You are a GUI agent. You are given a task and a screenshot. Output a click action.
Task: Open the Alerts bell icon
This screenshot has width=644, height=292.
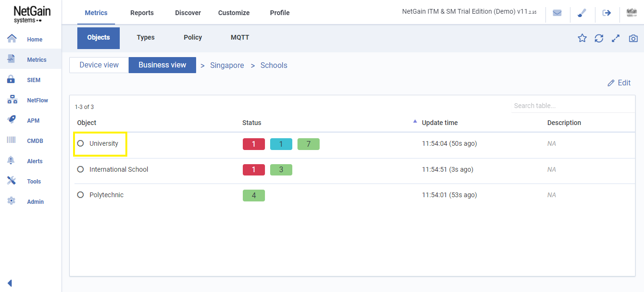(x=12, y=160)
